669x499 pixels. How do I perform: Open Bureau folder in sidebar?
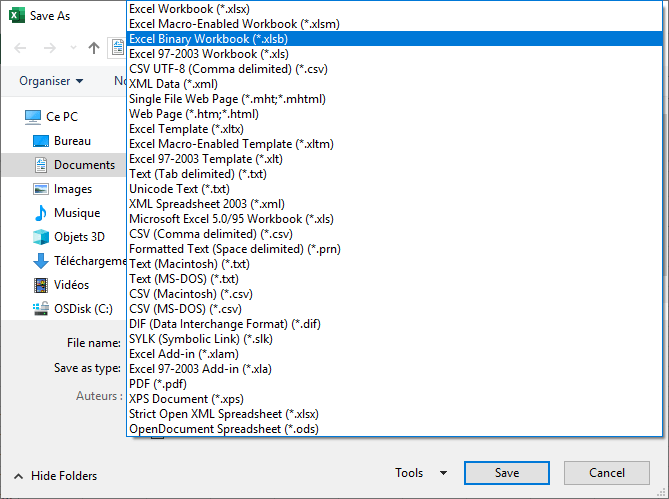click(x=72, y=141)
